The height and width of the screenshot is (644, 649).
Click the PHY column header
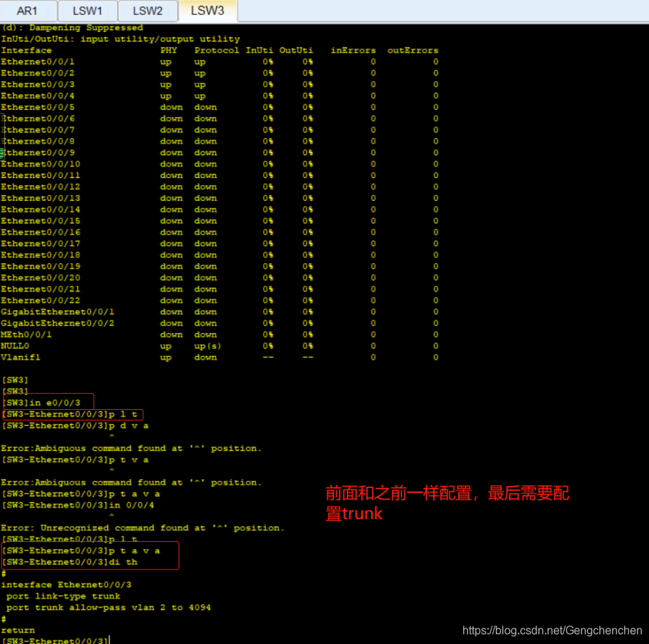point(169,50)
